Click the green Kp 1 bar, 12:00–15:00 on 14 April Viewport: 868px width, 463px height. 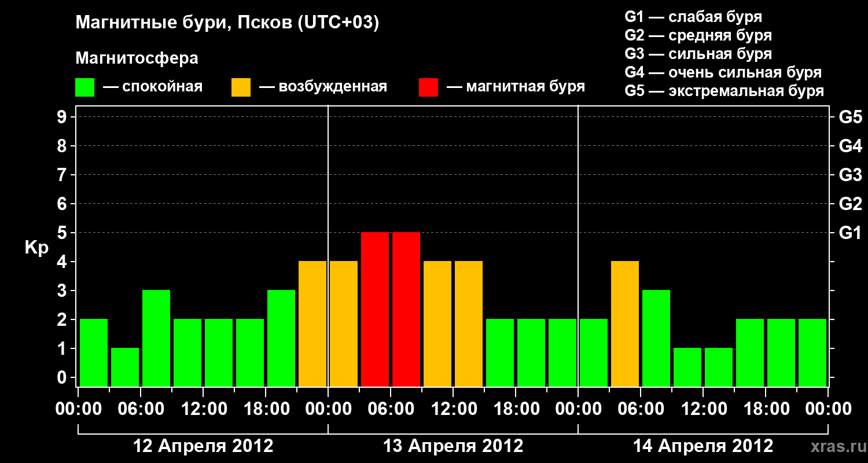tap(719, 367)
